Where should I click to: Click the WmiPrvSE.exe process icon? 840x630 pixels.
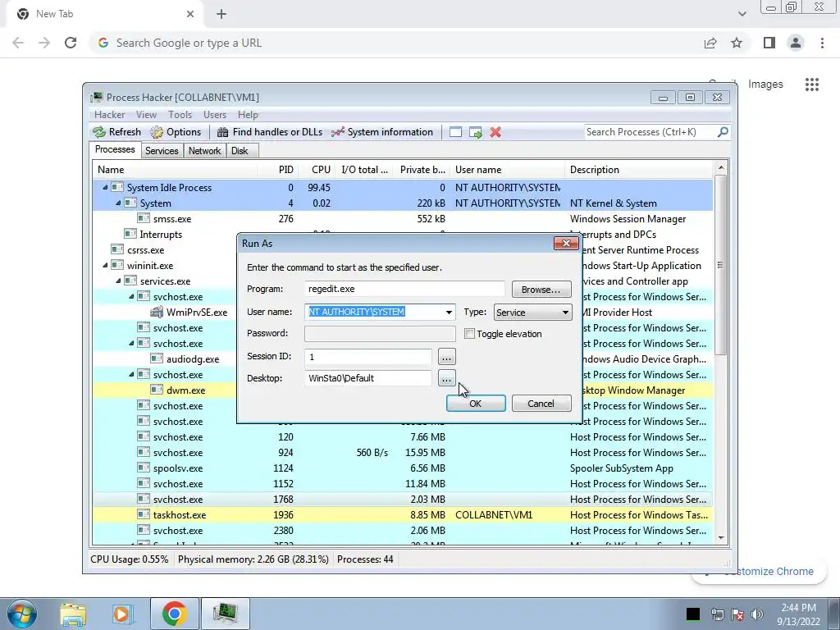pos(157,313)
